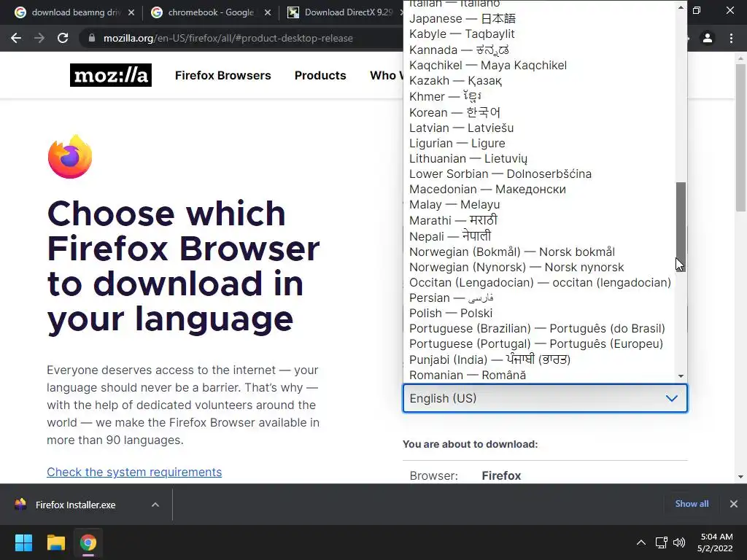Image resolution: width=747 pixels, height=560 pixels.
Task: Reload the current page
Action: 63,38
